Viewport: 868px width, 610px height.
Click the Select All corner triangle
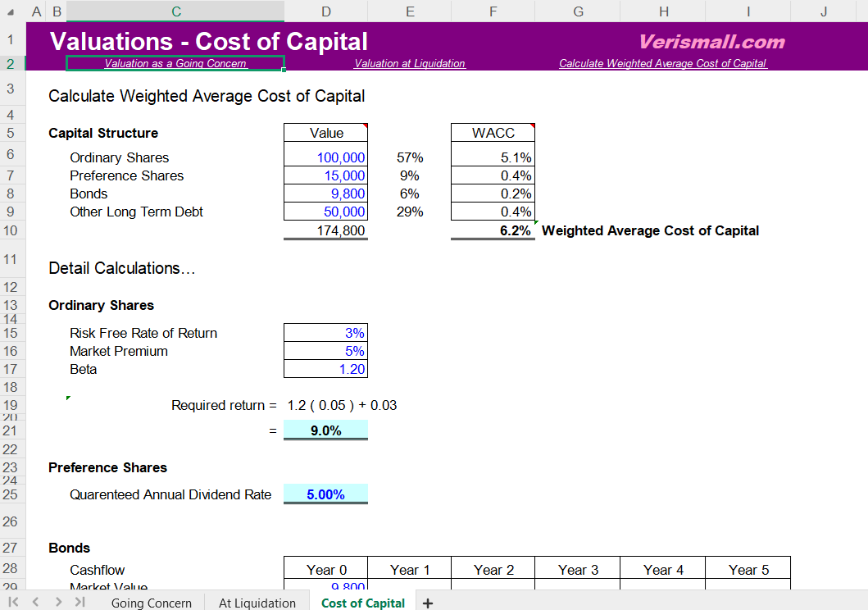[x=10, y=12]
